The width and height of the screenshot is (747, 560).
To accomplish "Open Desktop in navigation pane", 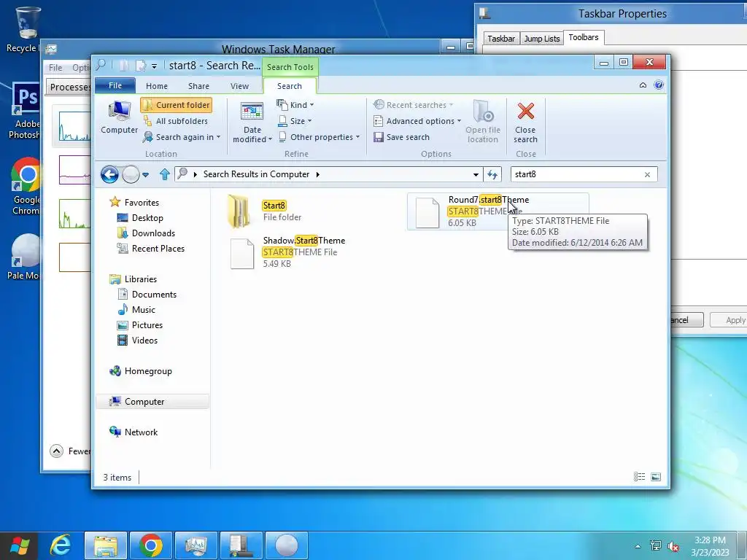I will click(147, 218).
